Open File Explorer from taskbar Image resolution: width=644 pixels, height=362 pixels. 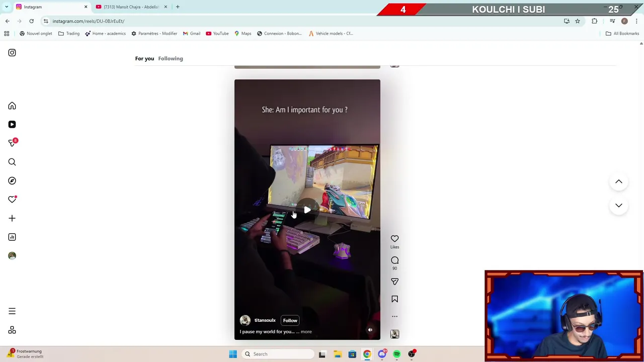click(x=337, y=354)
